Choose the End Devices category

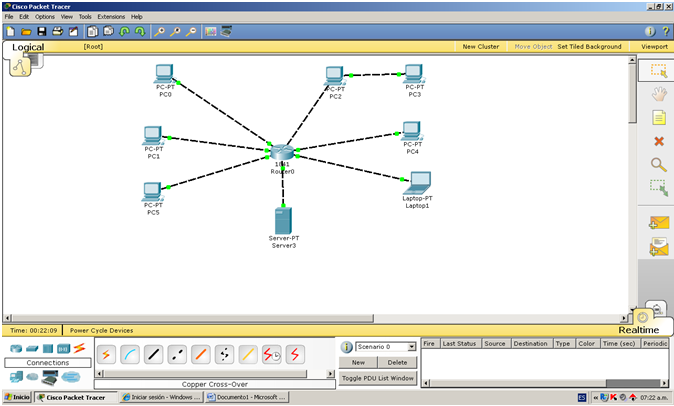point(16,377)
